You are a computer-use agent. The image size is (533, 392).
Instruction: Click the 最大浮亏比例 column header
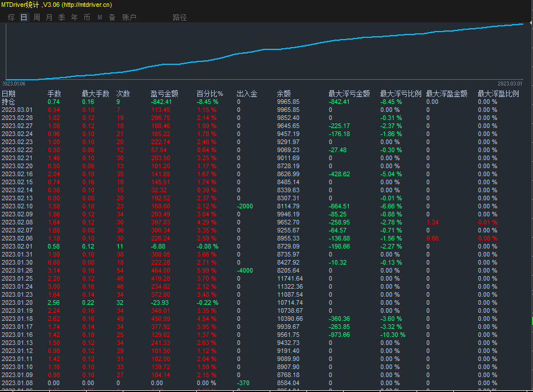click(401, 94)
